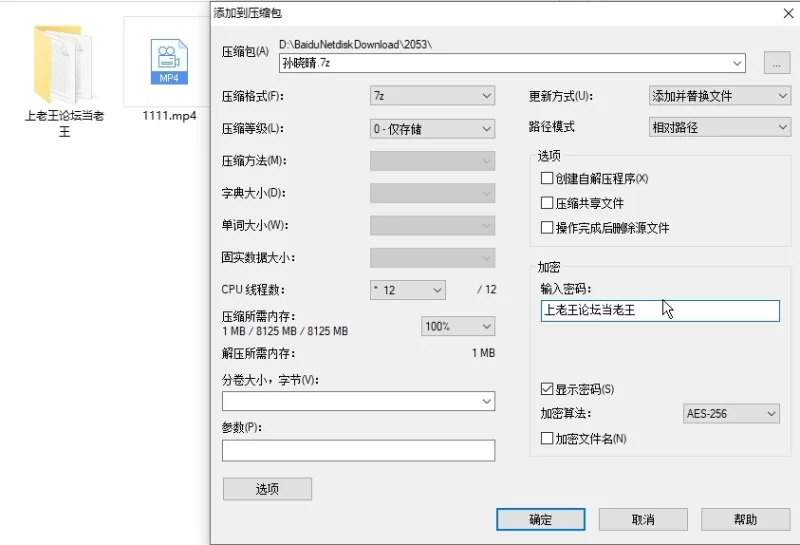Enable the encrypt file names checkbox

click(547, 438)
